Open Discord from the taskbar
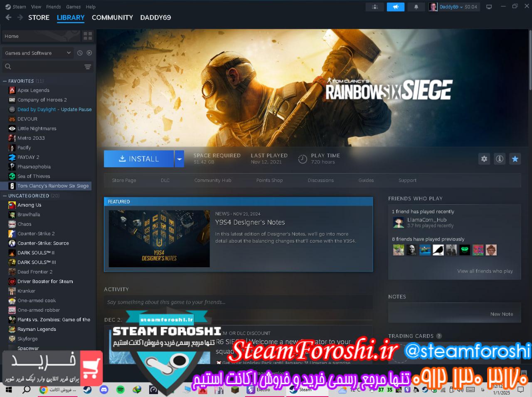The height and width of the screenshot is (397, 532). point(104,390)
